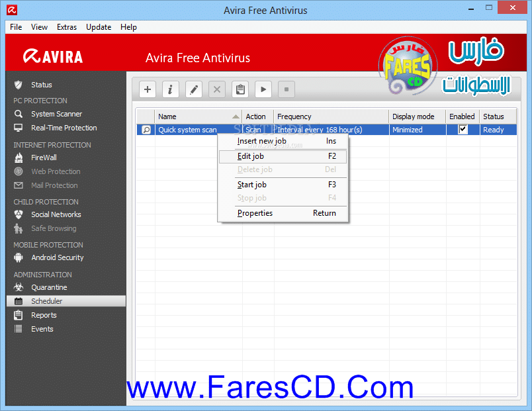The height and width of the screenshot is (411, 532).
Task: Select the Quick system scan job name
Action: point(188,130)
